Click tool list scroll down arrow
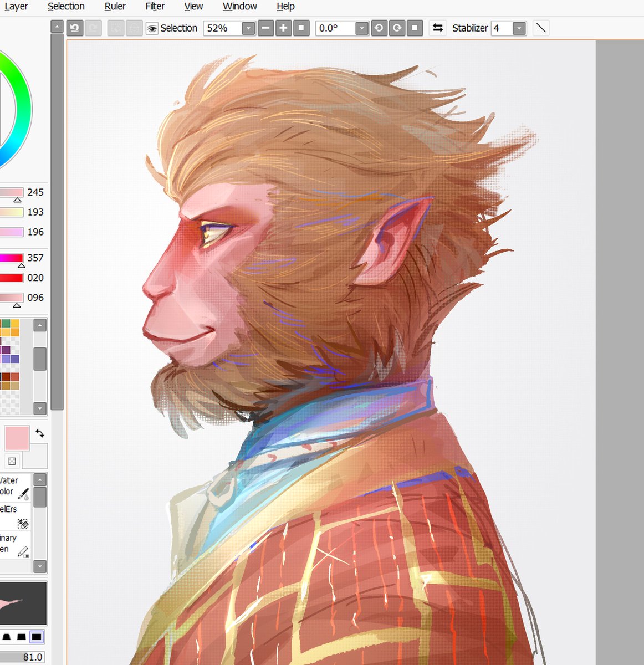This screenshot has width=644, height=665. 40,566
